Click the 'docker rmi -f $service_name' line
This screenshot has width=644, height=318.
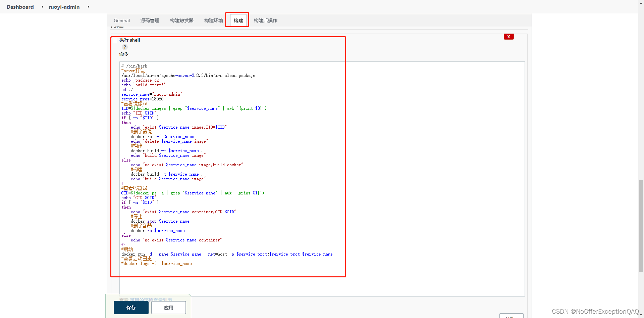pos(162,137)
